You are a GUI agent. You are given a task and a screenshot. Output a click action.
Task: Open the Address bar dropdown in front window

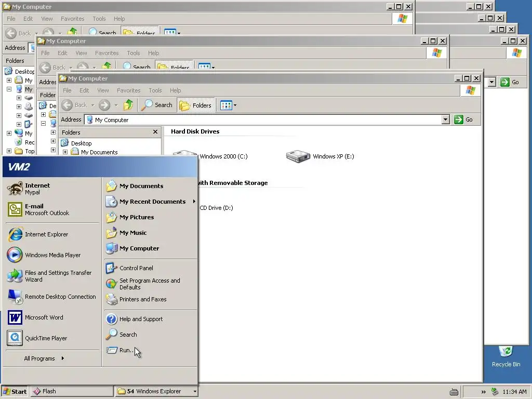coord(445,119)
